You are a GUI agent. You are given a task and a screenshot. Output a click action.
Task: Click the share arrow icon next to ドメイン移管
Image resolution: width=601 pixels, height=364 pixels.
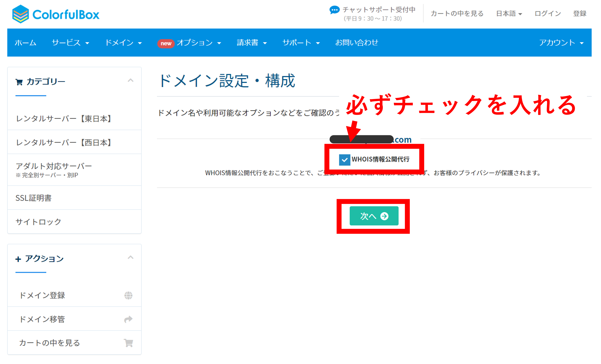(128, 319)
